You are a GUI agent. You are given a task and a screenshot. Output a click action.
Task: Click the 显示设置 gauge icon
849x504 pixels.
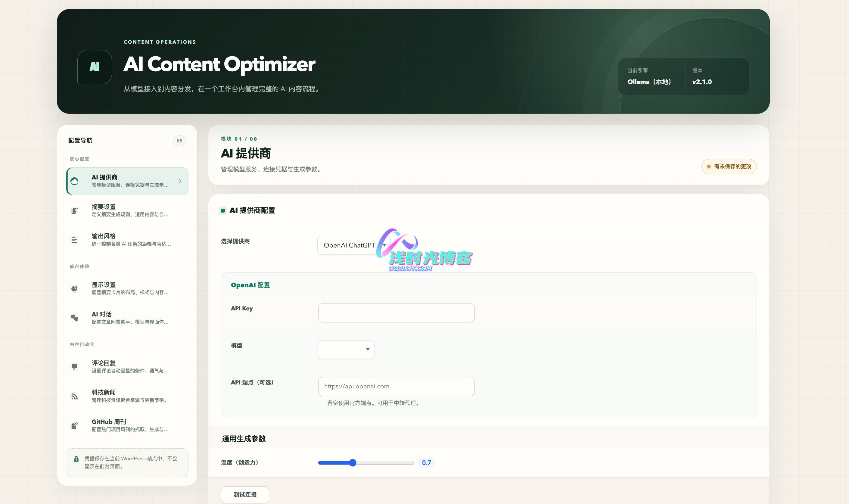tap(74, 289)
